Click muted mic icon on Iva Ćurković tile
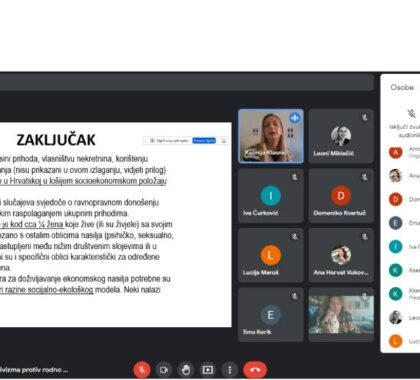 [x=295, y=177]
